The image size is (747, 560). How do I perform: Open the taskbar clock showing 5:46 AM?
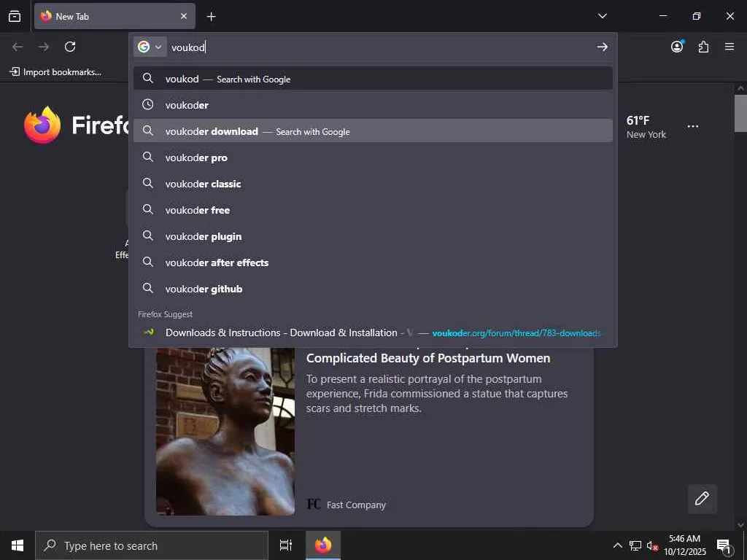[684, 545]
